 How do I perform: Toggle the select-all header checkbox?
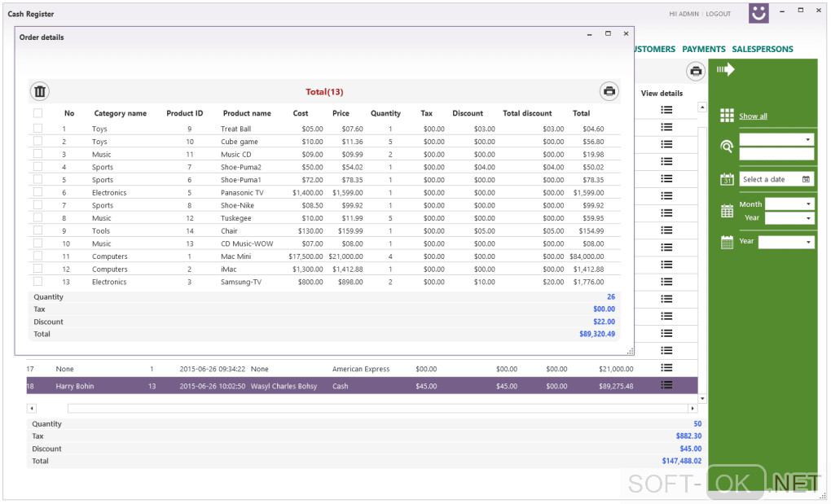[x=37, y=112]
